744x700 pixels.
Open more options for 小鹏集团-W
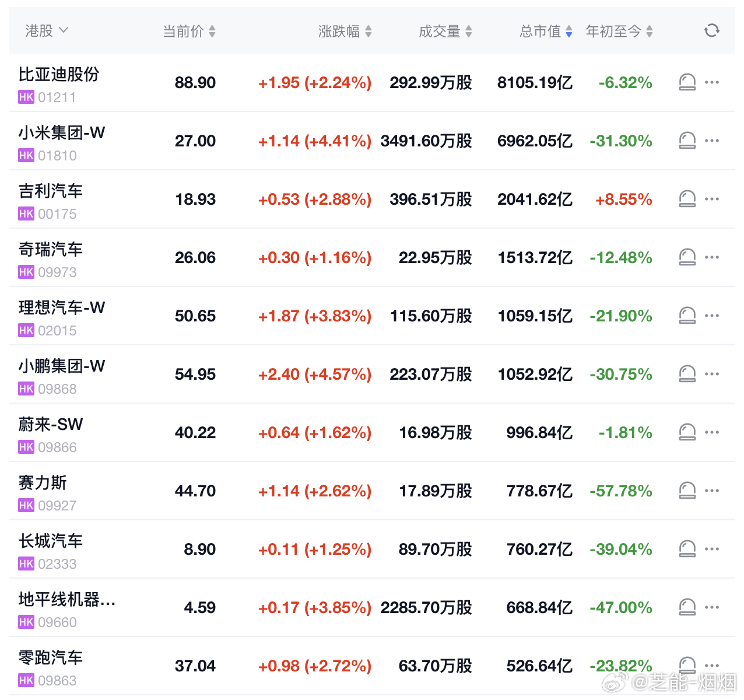pyautogui.click(x=712, y=374)
